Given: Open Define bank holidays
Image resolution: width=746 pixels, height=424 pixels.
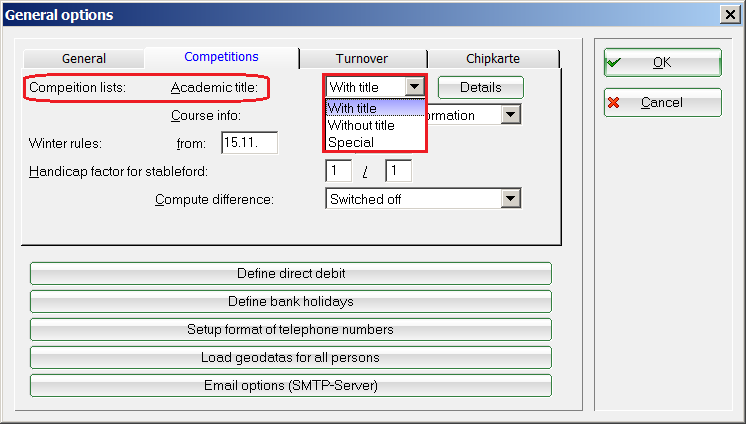Looking at the screenshot, I should (291, 302).
